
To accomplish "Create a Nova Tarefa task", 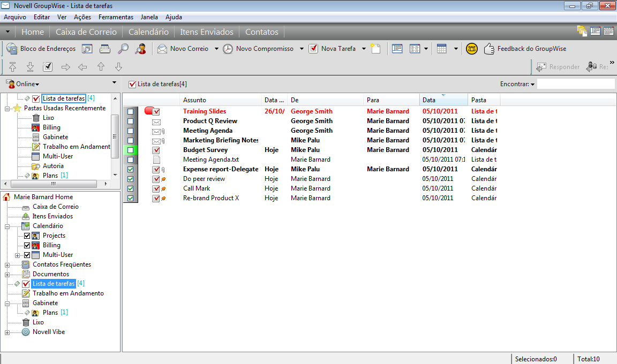I will pos(333,49).
